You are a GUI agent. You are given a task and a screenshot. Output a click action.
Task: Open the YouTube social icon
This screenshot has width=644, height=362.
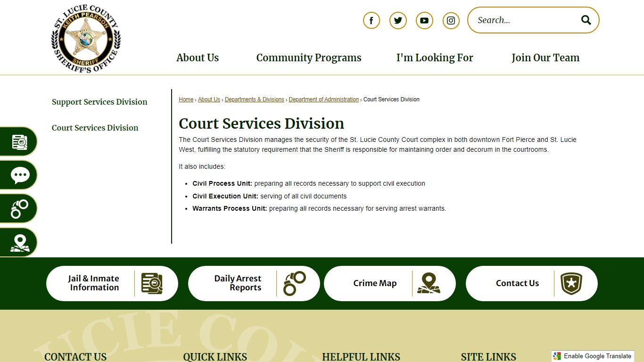(424, 20)
